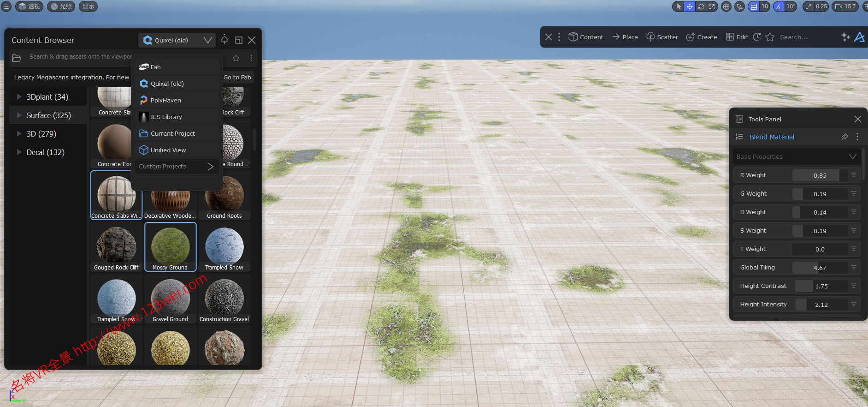Click the scale transform tool icon
The height and width of the screenshot is (407, 868).
712,6
